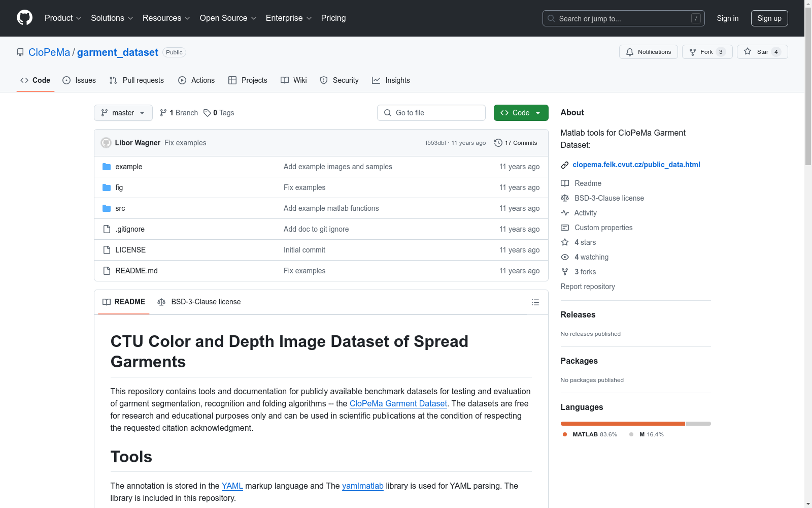Image resolution: width=812 pixels, height=508 pixels.
Task: Open the README outline list icon
Action: 535,302
